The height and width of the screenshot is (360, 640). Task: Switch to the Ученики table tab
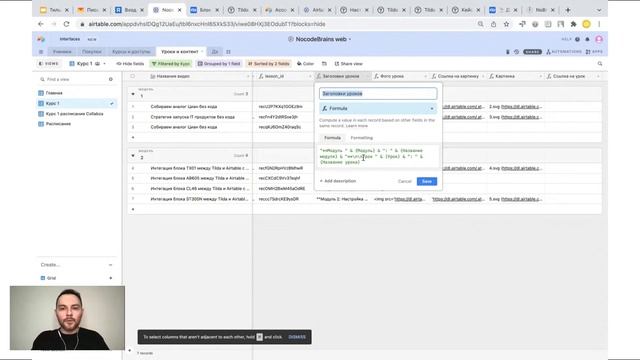pyautogui.click(x=62, y=52)
